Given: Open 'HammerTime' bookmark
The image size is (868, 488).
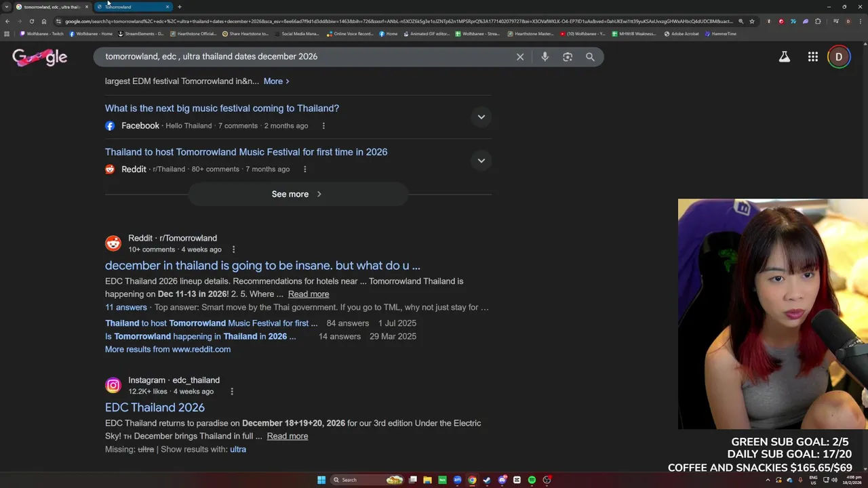Looking at the screenshot, I should click(721, 34).
